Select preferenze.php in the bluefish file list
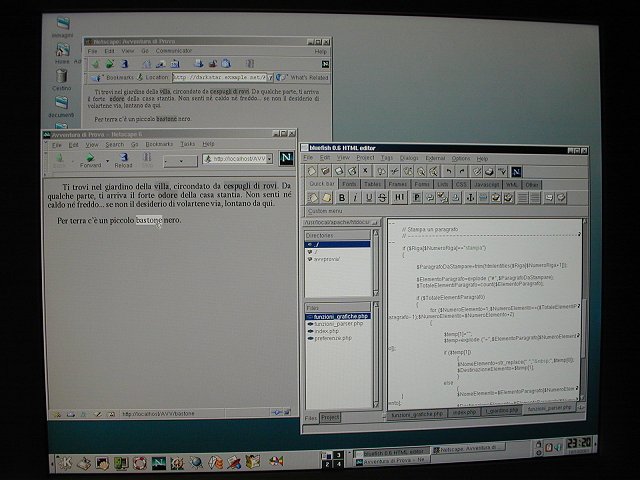Viewport: 640px width, 480px height. click(329, 338)
